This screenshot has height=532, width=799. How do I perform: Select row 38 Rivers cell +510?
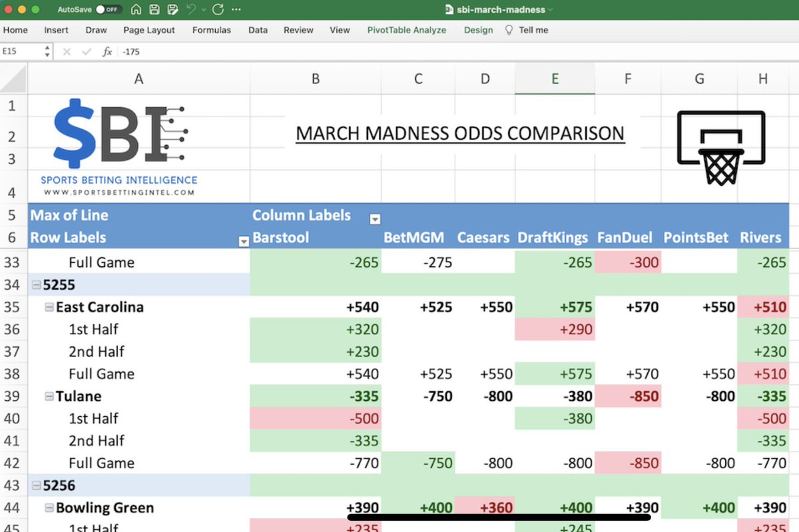click(763, 374)
